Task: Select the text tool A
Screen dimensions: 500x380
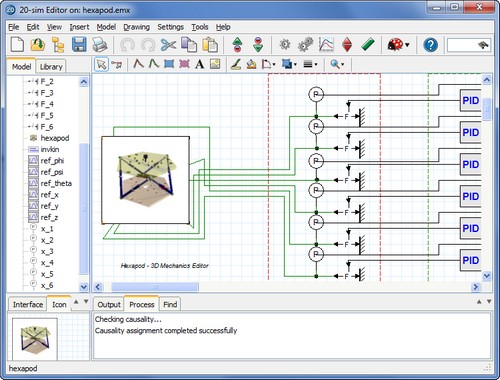Action: [200, 64]
